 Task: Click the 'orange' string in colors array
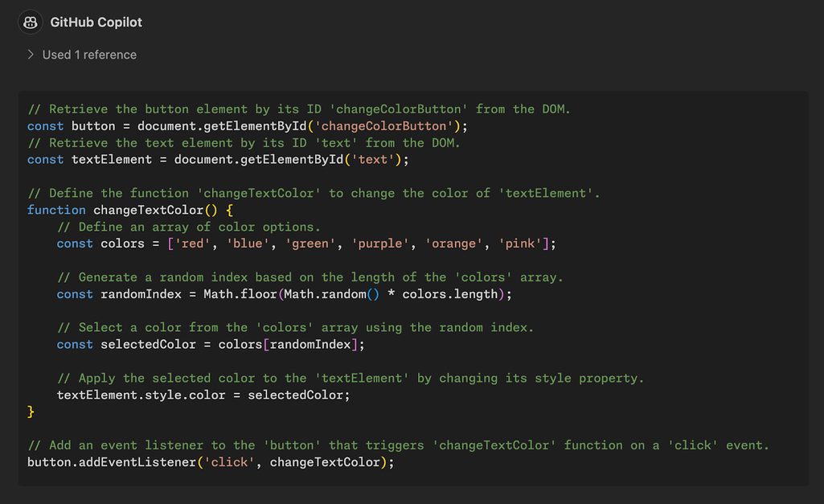coord(457,244)
